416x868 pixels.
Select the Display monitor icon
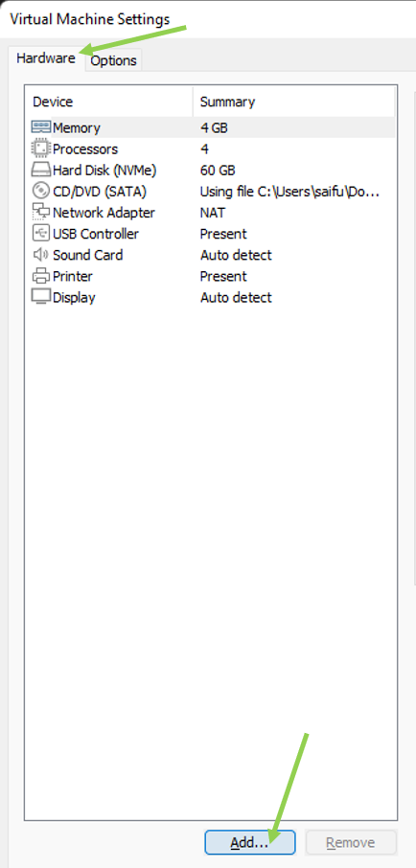pos(41,297)
